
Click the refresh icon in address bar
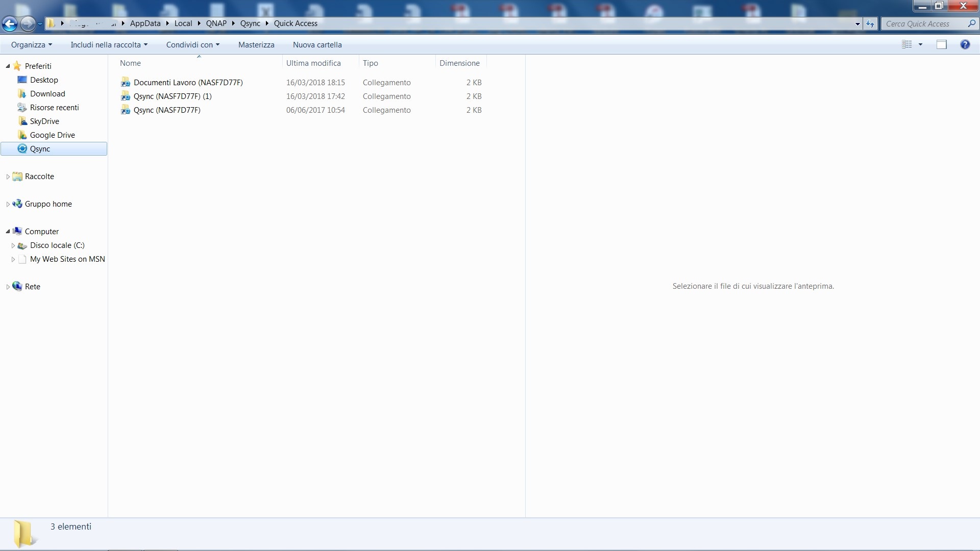pos(870,24)
